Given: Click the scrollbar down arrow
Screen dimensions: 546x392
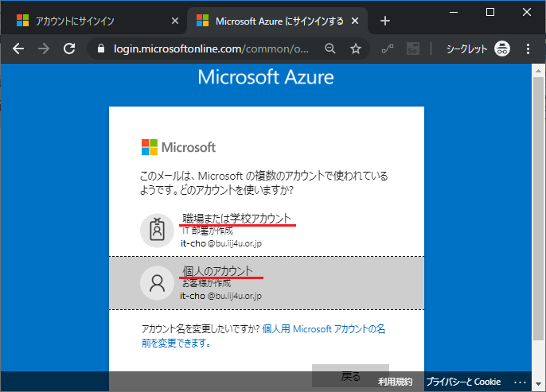Looking at the screenshot, I should pyautogui.click(x=538, y=384).
